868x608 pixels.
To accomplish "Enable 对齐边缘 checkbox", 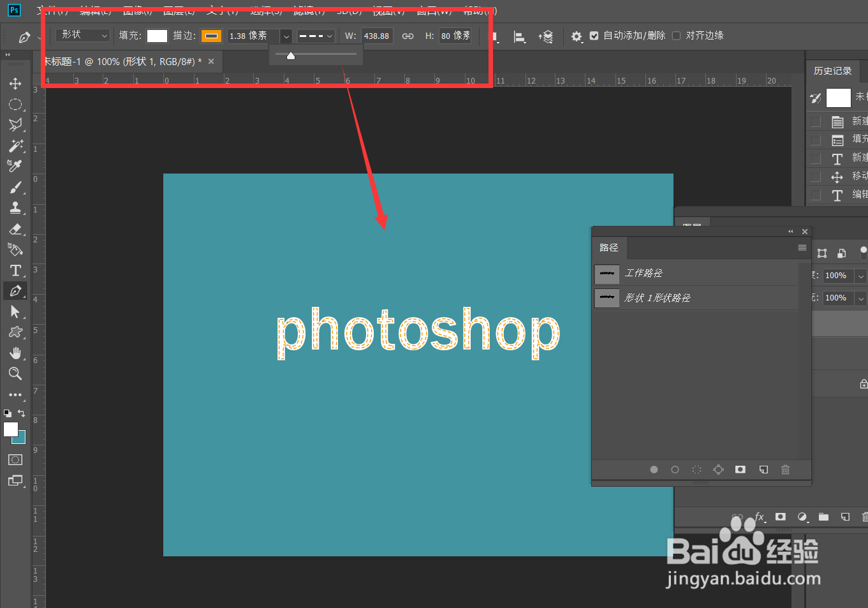I will coord(676,36).
